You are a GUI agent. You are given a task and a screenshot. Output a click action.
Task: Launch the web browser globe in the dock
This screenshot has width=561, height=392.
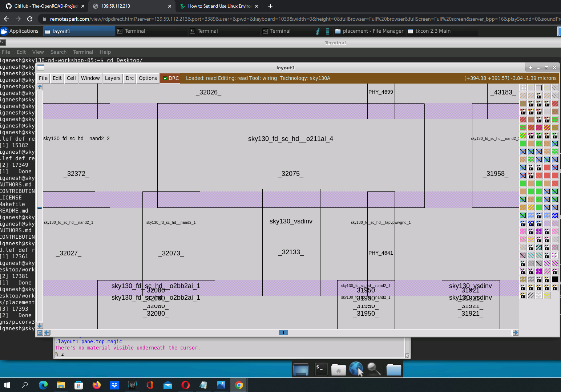(x=356, y=369)
